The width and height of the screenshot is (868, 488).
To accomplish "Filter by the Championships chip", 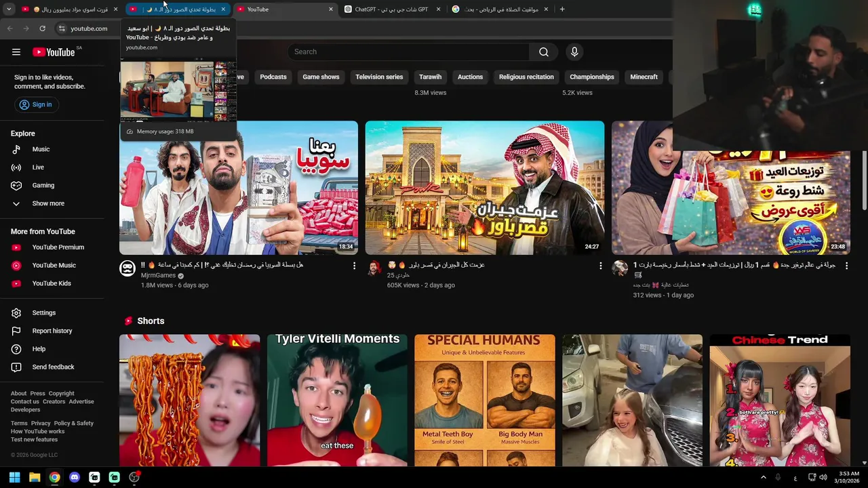I will coord(592,77).
